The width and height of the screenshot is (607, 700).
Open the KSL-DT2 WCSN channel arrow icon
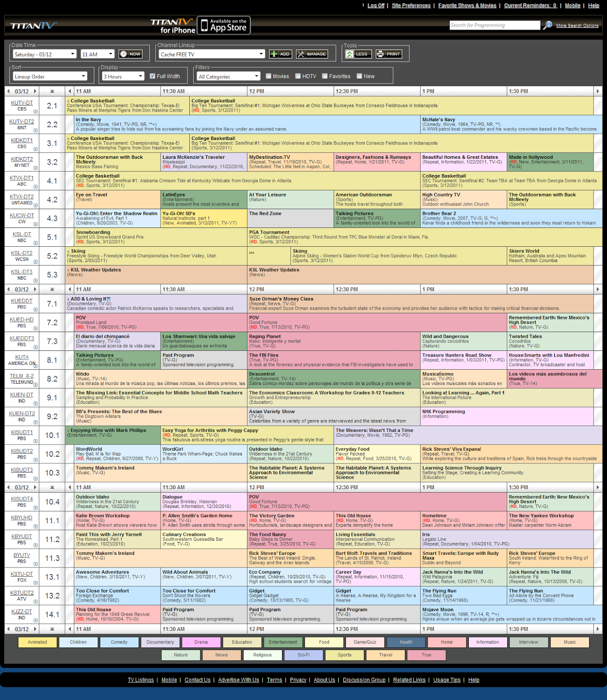tap(35, 262)
